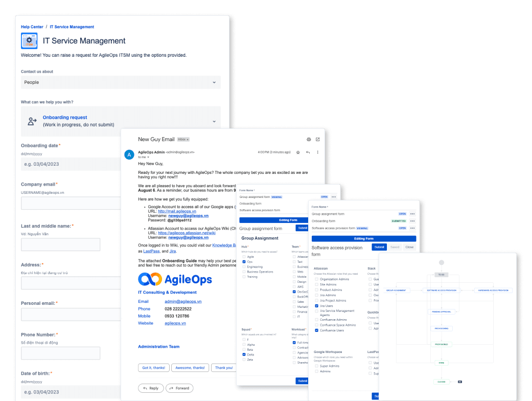Click Editing Form bar in Software access panel
Image resolution: width=532 pixels, height=401 pixels.
coord(364,239)
